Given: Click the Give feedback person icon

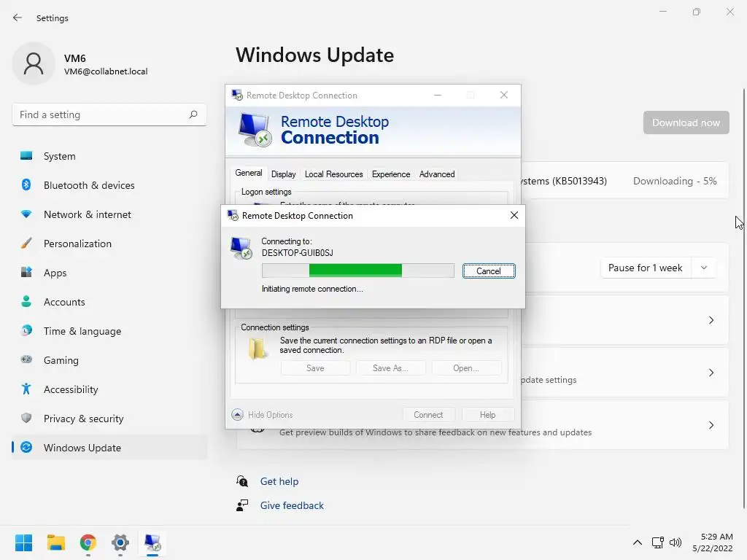Looking at the screenshot, I should pyautogui.click(x=242, y=505).
